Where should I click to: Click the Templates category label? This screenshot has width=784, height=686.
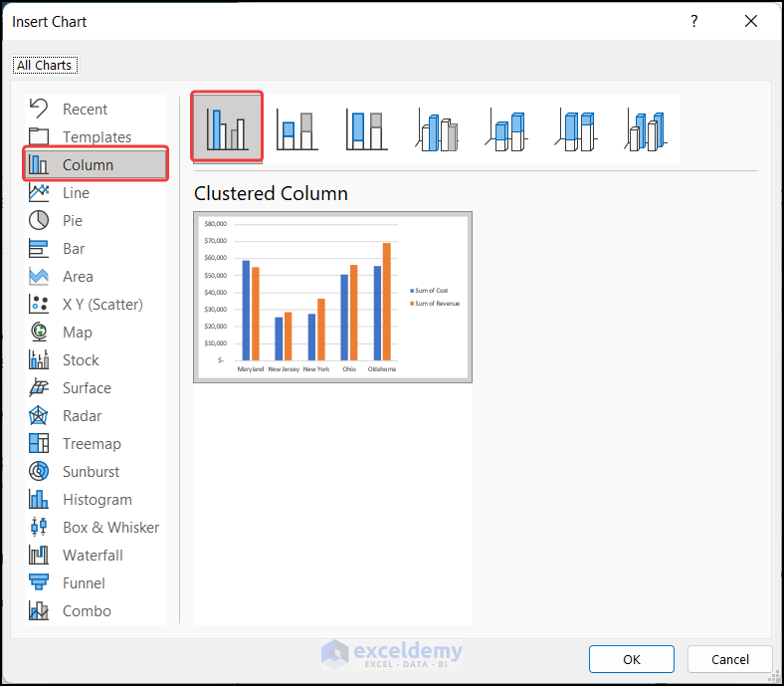pos(97,137)
